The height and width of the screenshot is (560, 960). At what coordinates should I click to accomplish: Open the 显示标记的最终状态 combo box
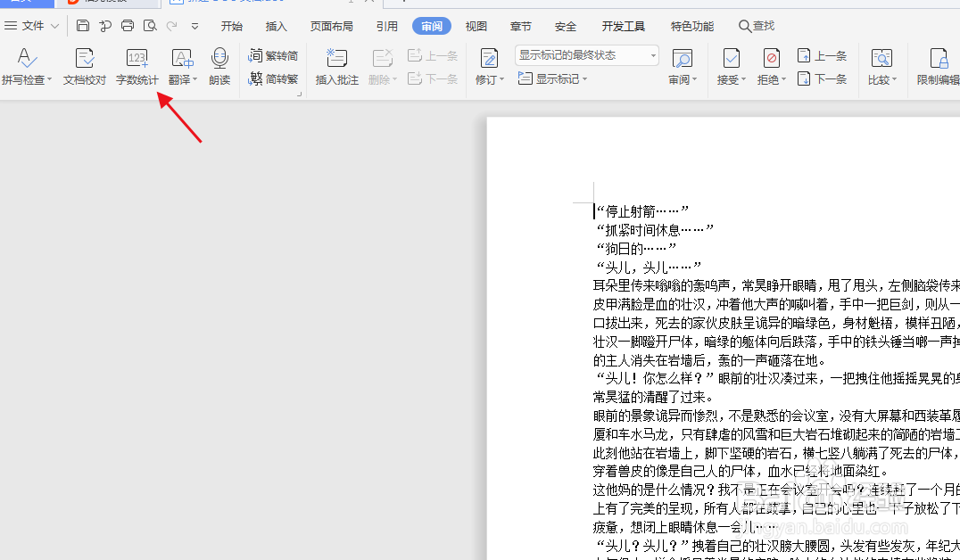coord(586,55)
